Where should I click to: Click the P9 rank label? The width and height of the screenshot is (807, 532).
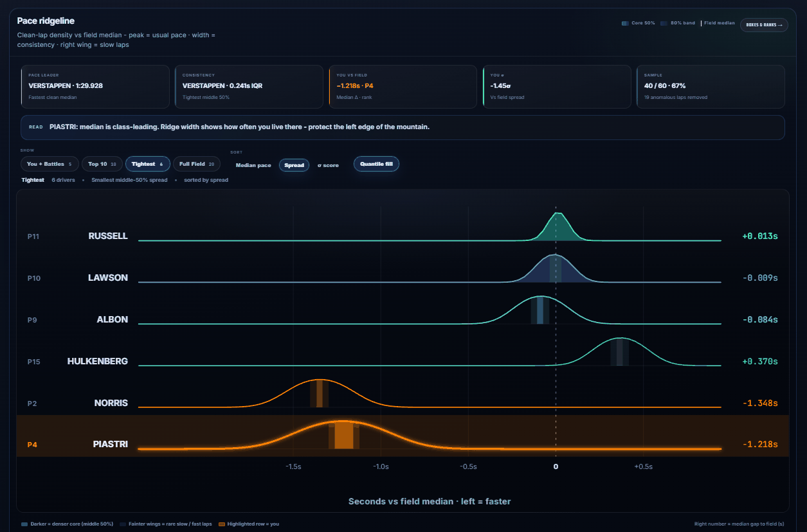pyautogui.click(x=32, y=320)
